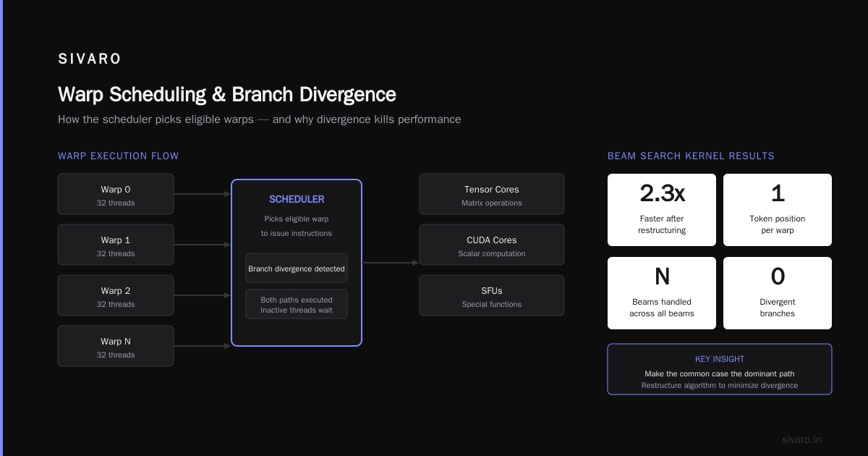Click the BEAM SEARCH KERNEL RESULTS label
Screen dimensions: 868x456
point(691,156)
